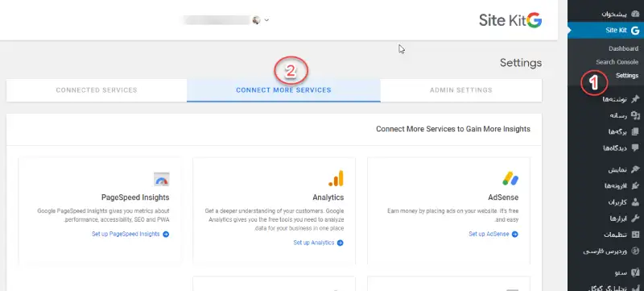Open the برگه‌ها pages icon
This screenshot has width=644, height=291.
635,131
